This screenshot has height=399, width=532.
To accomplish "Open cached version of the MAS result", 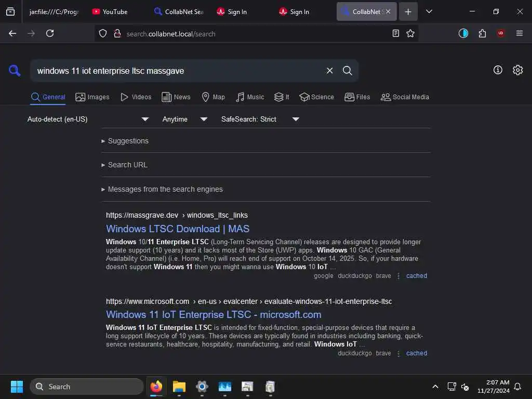I will pyautogui.click(x=416, y=276).
